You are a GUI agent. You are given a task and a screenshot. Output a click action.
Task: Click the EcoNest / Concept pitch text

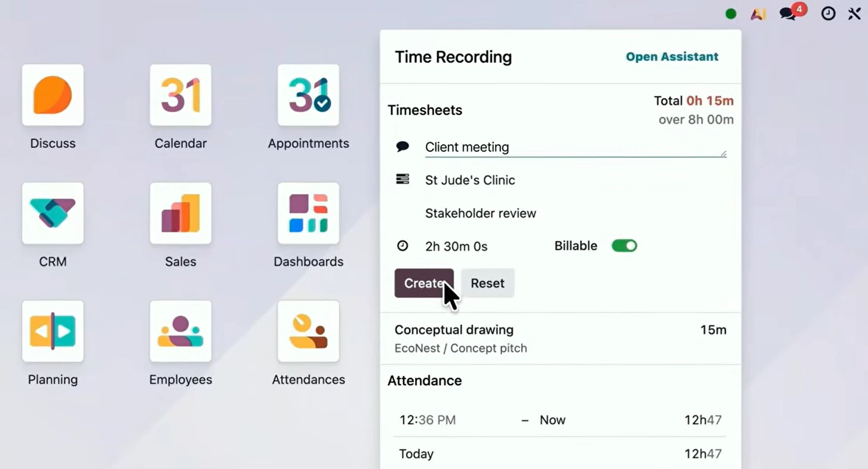point(461,348)
